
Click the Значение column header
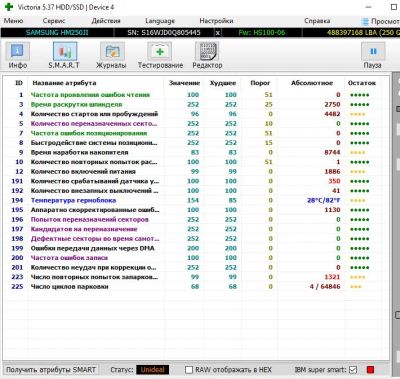coord(184,83)
